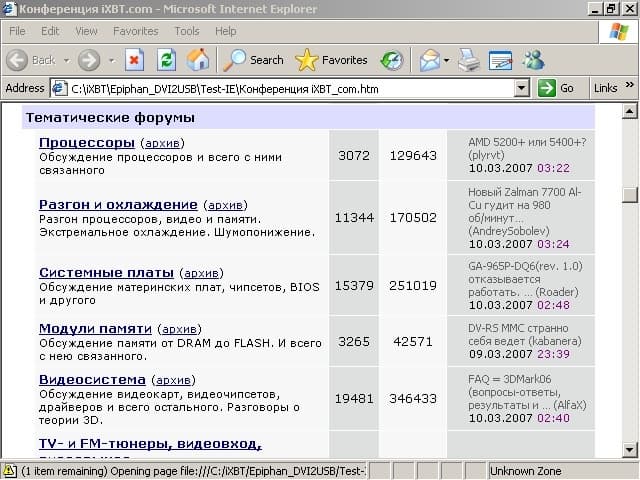Open архив link next to Системные платы

[202, 273]
